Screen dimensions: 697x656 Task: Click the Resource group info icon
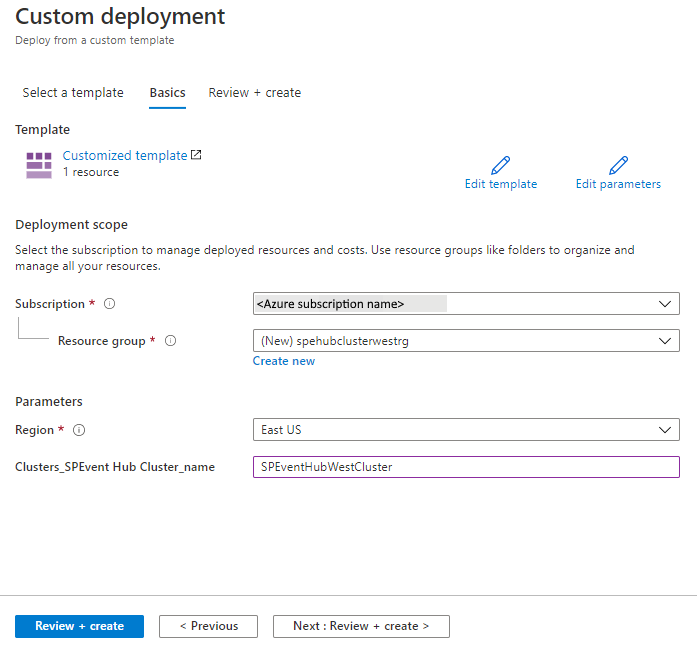click(170, 341)
